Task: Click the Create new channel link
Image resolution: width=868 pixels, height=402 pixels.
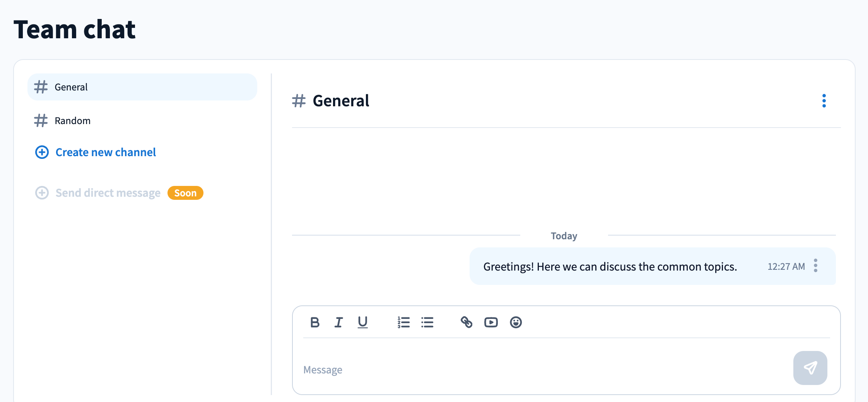Action: (106, 152)
